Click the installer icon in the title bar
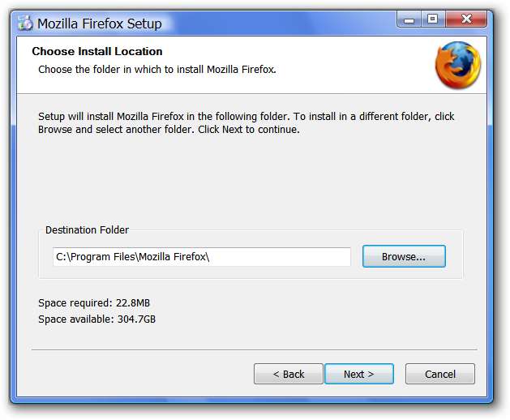 24,23
